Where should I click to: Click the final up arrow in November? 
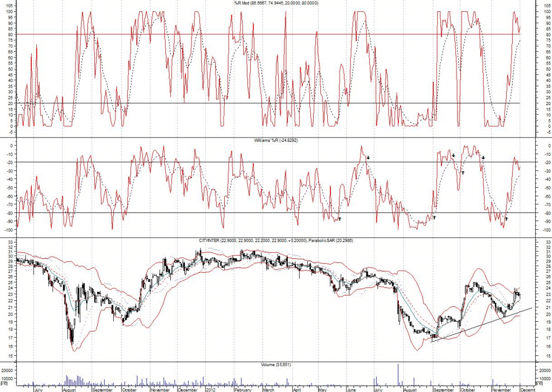[506, 219]
